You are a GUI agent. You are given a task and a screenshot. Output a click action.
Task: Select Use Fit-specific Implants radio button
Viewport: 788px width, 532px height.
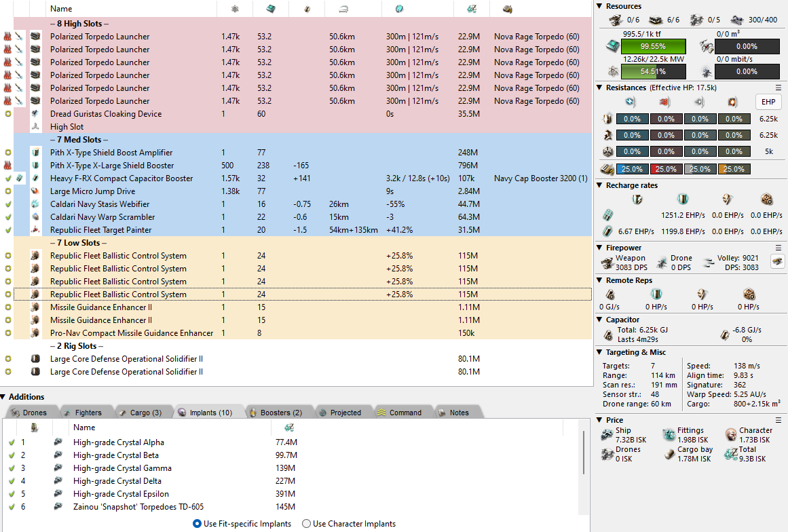point(198,524)
